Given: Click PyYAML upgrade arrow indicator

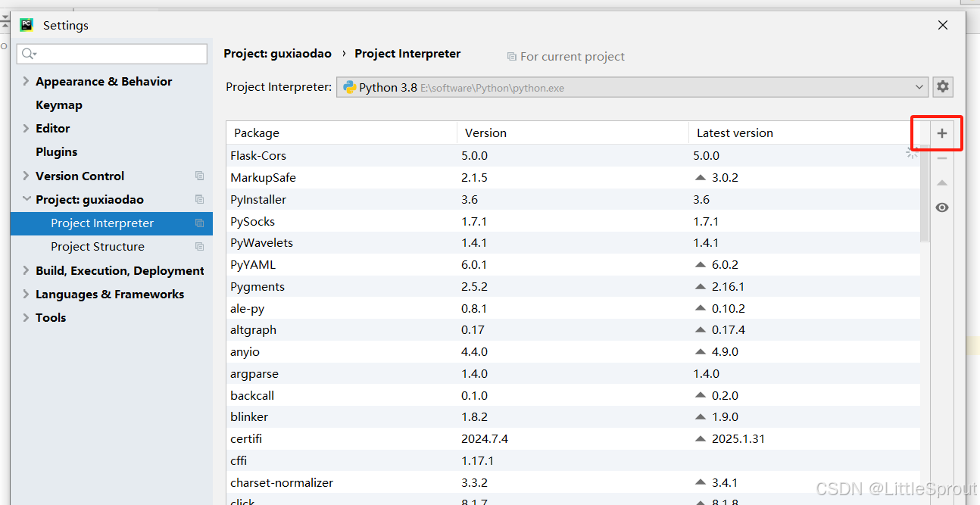Looking at the screenshot, I should pyautogui.click(x=700, y=265).
